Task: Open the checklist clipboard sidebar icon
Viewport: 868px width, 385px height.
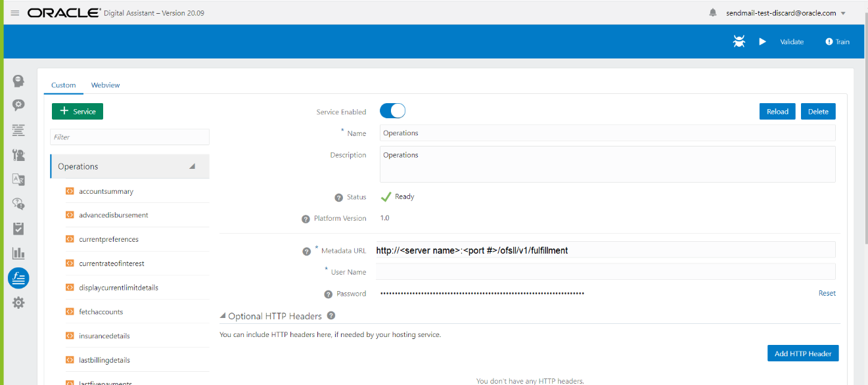Action: click(18, 229)
